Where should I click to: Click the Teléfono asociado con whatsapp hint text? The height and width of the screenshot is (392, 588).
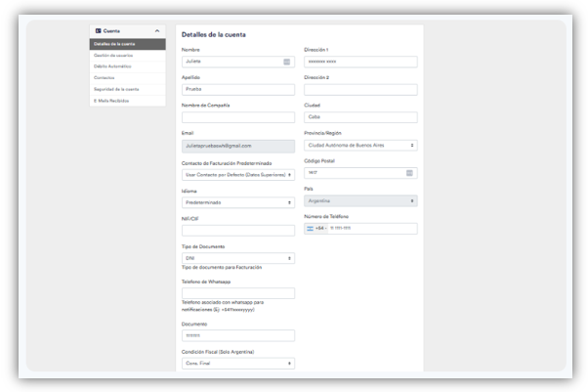click(223, 306)
